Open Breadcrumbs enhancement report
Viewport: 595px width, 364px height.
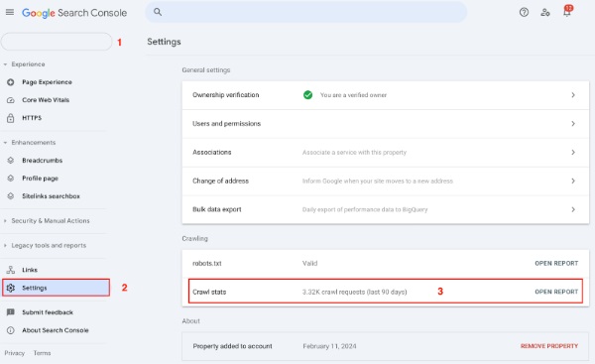tap(42, 160)
